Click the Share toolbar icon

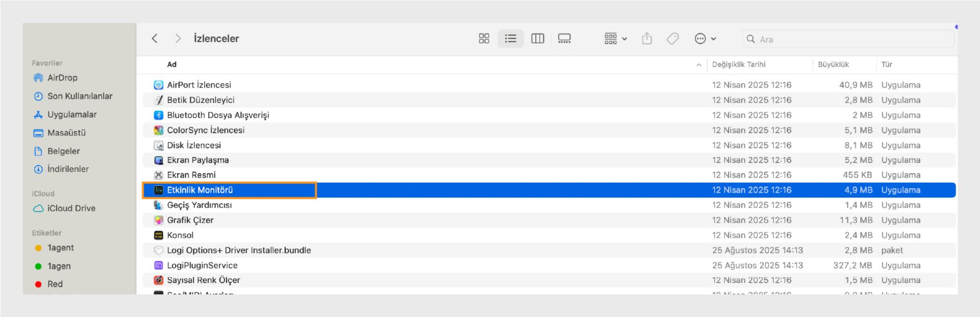(x=647, y=39)
